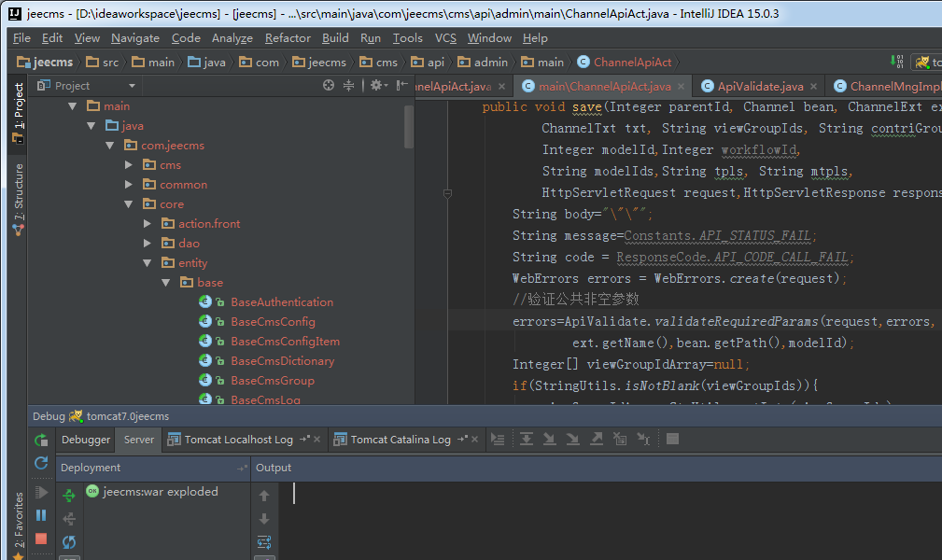
Task: Expand the cms package folder
Action: tap(130, 165)
